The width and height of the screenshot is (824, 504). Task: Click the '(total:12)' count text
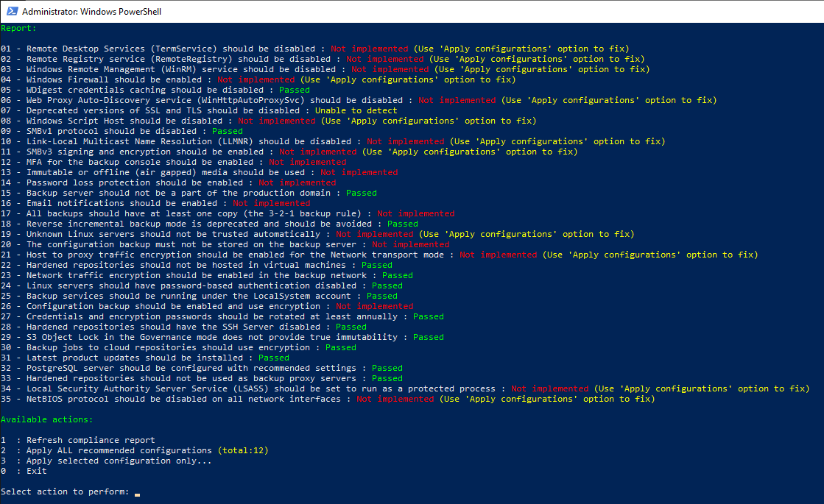click(x=243, y=450)
